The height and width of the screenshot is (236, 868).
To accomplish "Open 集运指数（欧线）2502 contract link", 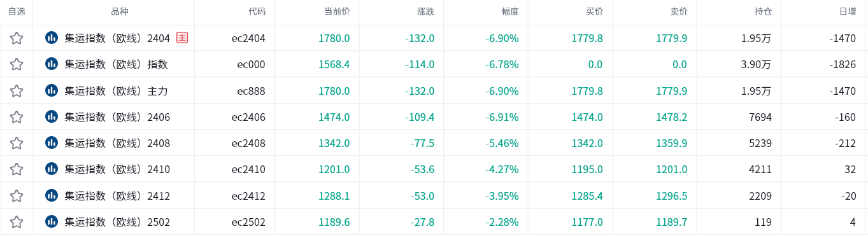I will [117, 222].
